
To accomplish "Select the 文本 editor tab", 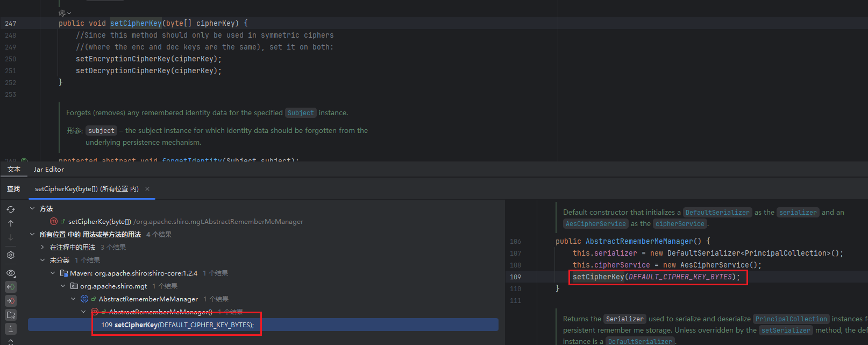I will pyautogui.click(x=14, y=170).
